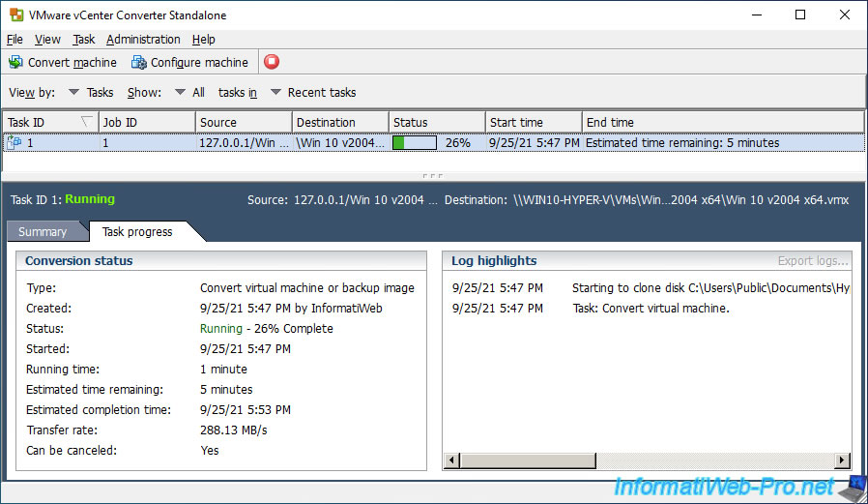The image size is (868, 504).
Task: Click log entry Task: Convert virtual machine
Action: click(x=651, y=309)
